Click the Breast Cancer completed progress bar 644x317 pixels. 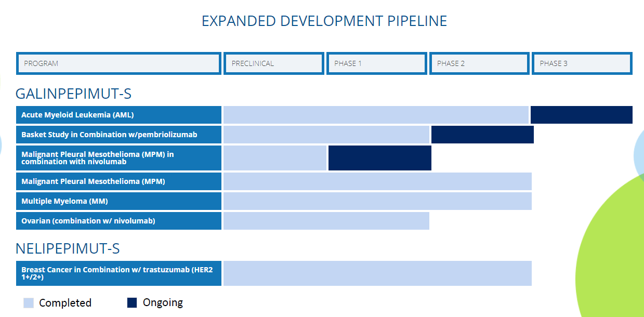tap(377, 273)
